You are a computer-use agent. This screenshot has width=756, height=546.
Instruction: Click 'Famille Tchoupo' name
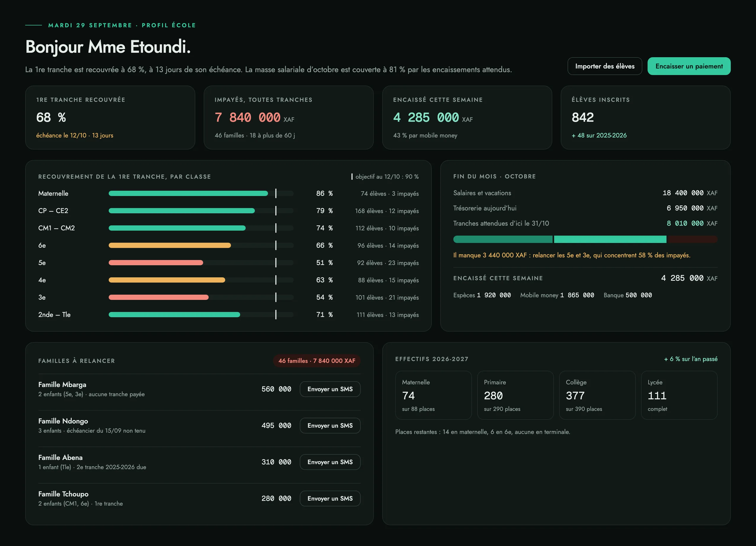point(63,494)
